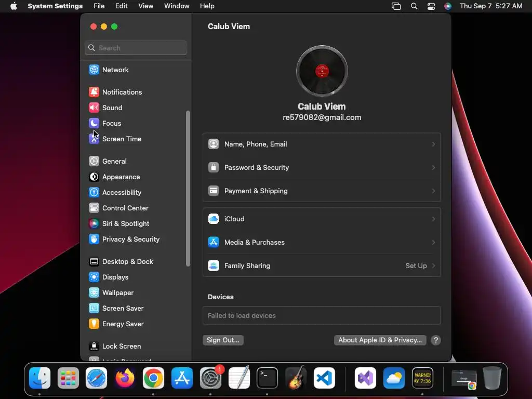Click the Set Up label for Family Sharing
The height and width of the screenshot is (399, 532).
point(416,265)
